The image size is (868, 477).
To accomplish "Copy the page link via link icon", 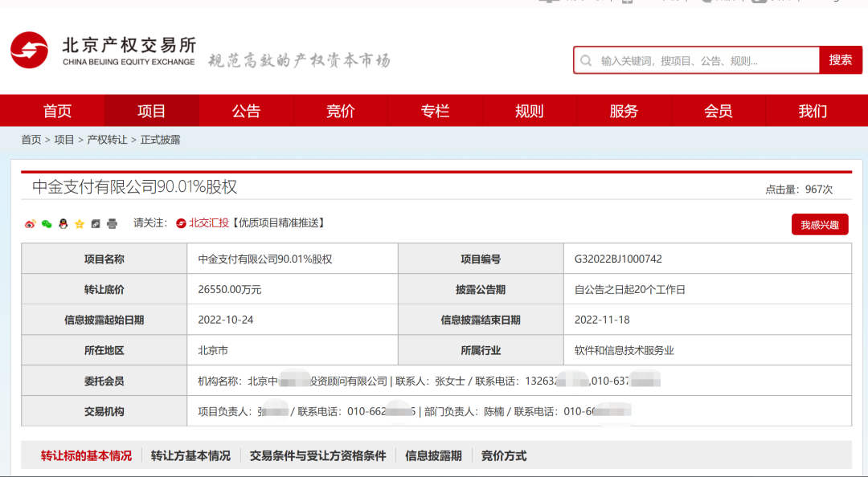I will (96, 223).
